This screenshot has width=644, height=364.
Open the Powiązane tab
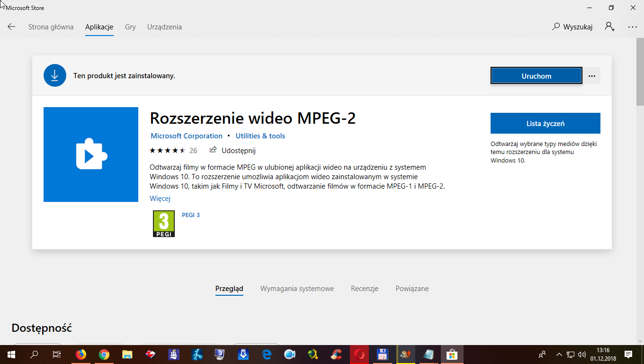click(412, 289)
